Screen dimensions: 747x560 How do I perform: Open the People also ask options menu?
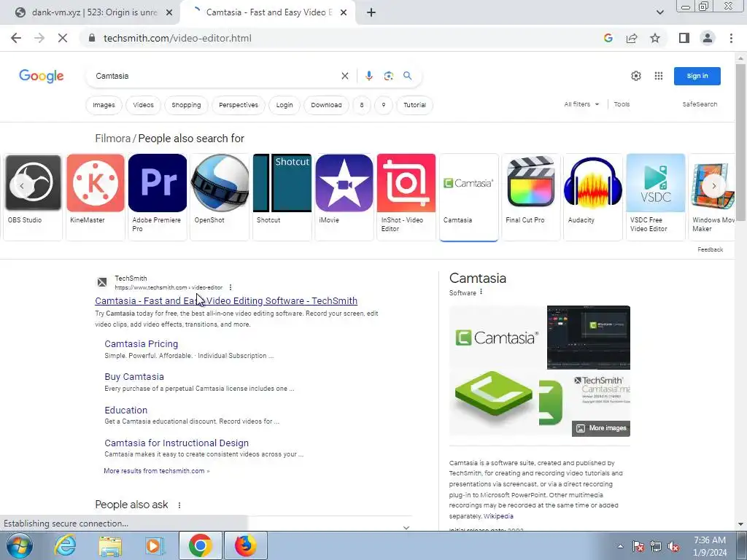179,505
